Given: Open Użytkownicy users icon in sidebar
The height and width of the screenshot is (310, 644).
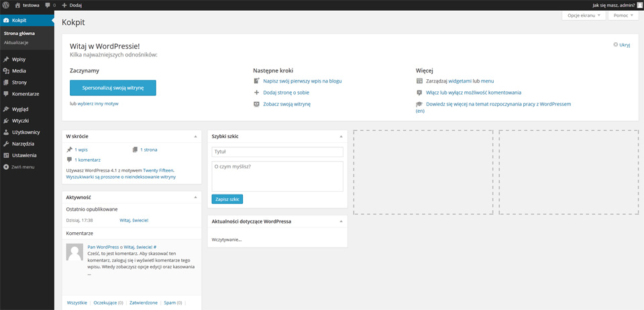Looking at the screenshot, I should pos(6,133).
